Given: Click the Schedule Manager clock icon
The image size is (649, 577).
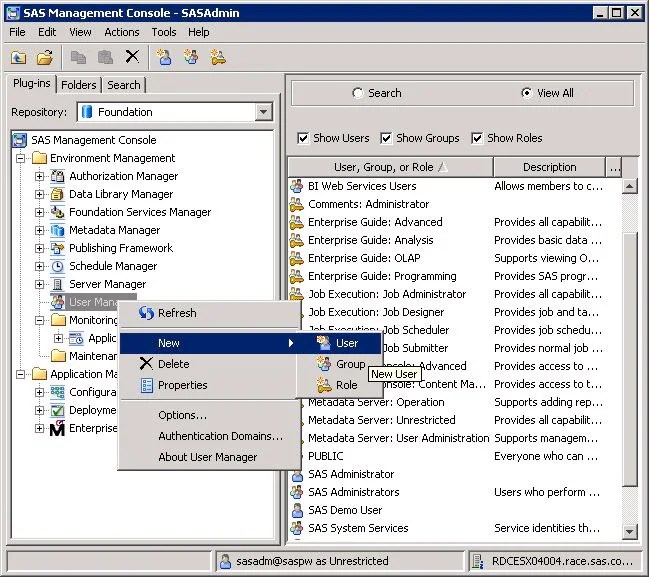Looking at the screenshot, I should tap(58, 266).
